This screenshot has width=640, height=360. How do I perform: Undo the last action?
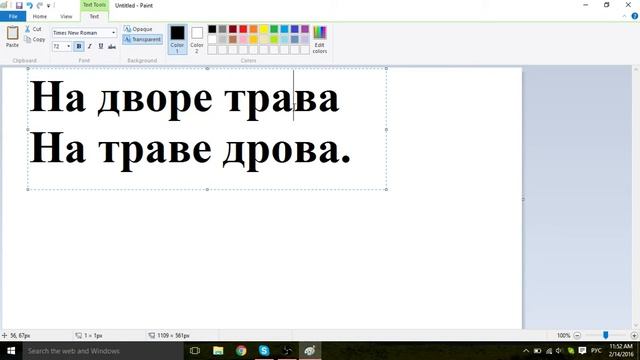click(x=29, y=5)
